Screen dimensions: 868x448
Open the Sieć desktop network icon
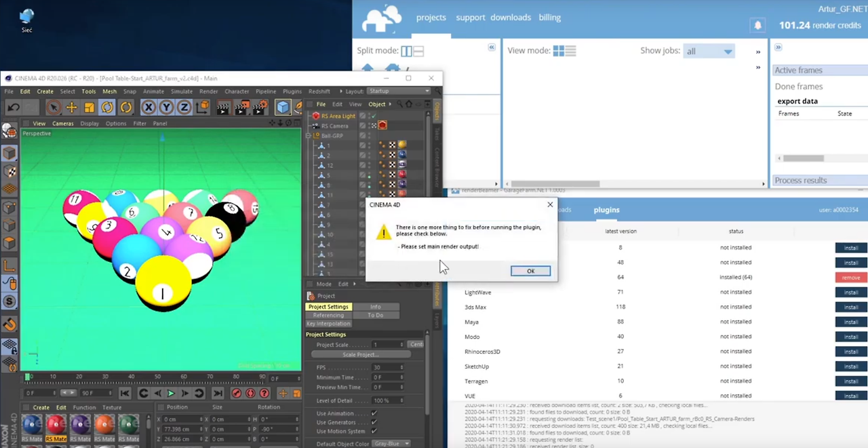click(x=26, y=20)
